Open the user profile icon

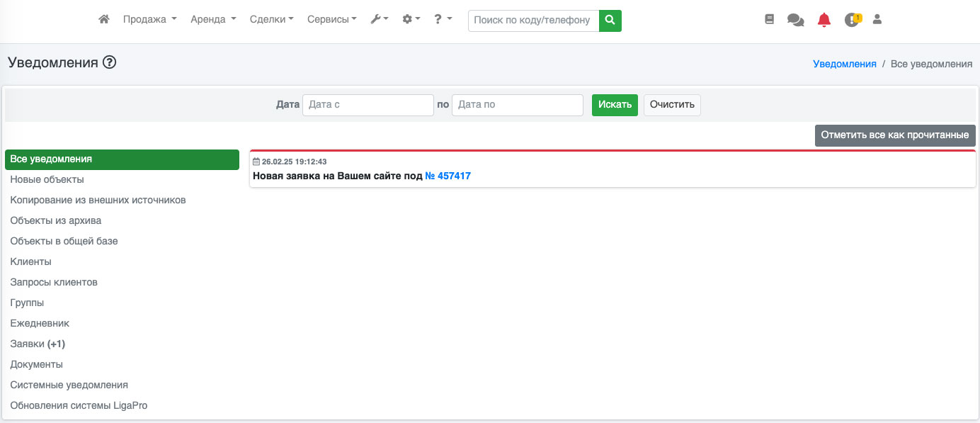coord(877,20)
